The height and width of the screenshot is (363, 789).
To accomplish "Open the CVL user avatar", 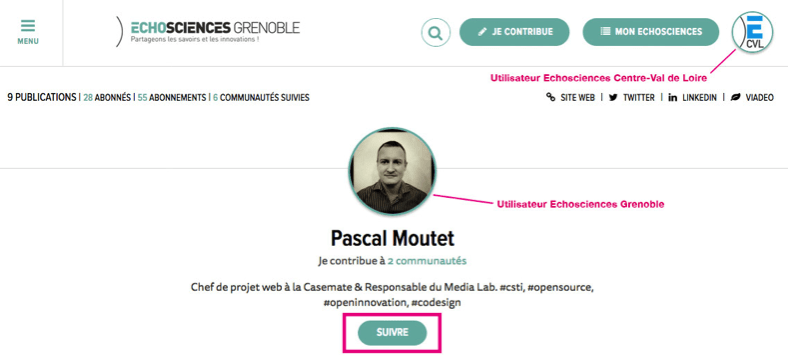I will [x=752, y=32].
